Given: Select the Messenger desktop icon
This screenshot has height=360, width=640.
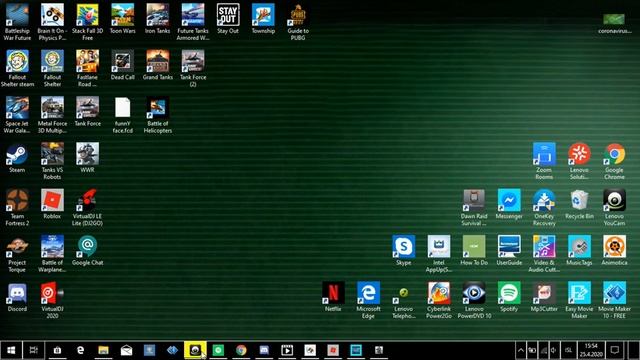Looking at the screenshot, I should coord(509,204).
